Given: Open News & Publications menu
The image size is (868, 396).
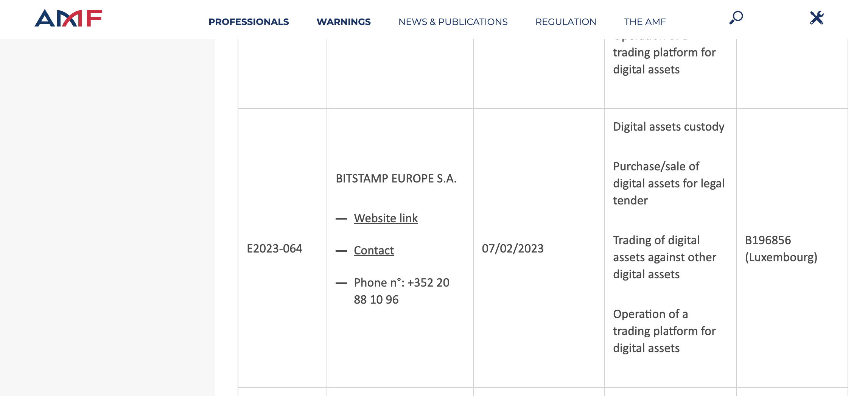Looking at the screenshot, I should tap(453, 22).
